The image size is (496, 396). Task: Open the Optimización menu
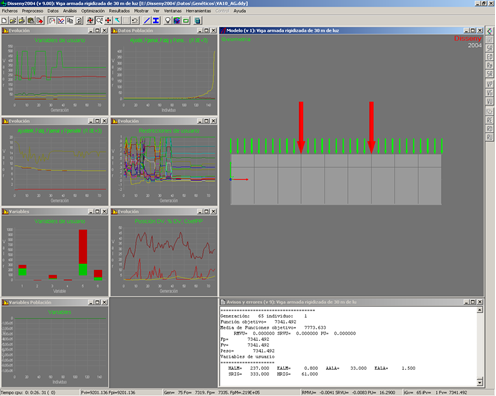point(93,11)
